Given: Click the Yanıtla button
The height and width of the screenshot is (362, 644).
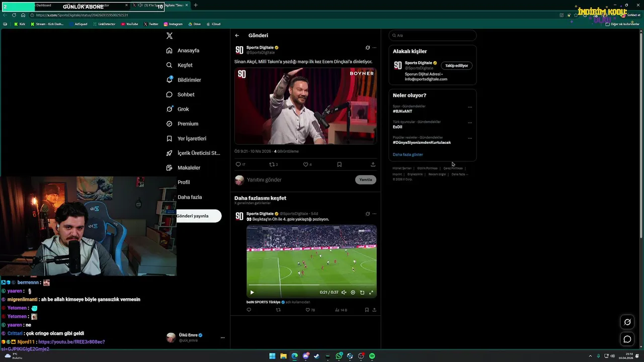Looking at the screenshot, I should pyautogui.click(x=366, y=179).
